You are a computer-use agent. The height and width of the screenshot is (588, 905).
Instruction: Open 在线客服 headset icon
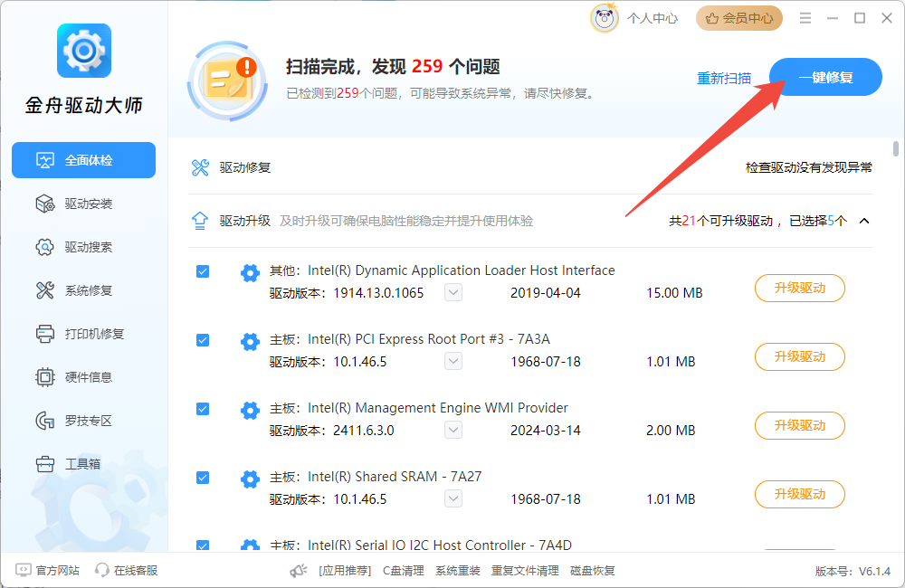102,570
